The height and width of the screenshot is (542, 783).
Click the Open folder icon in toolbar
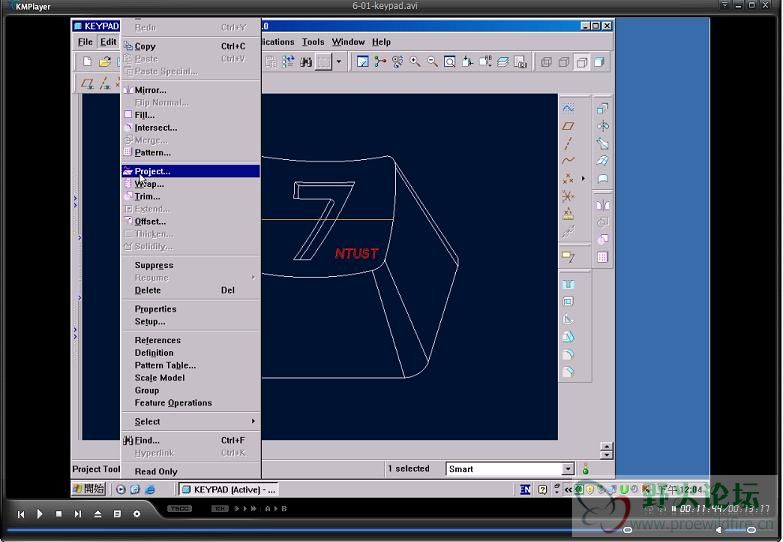(104, 62)
